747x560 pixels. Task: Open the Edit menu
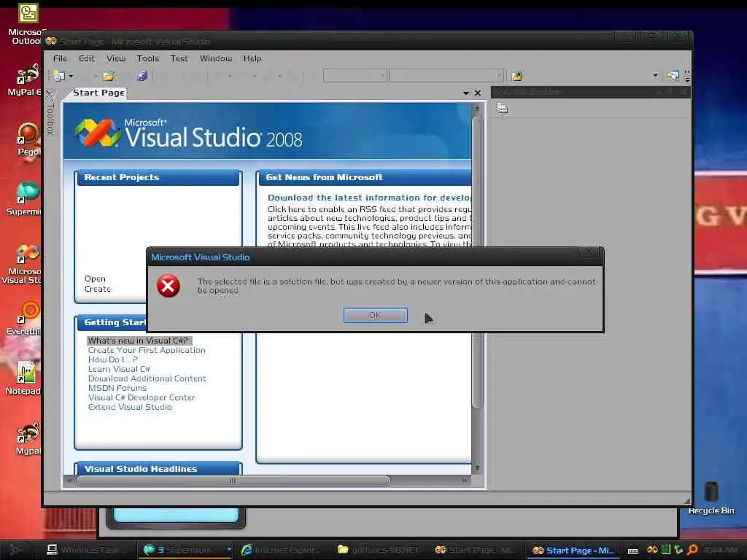[x=86, y=58]
